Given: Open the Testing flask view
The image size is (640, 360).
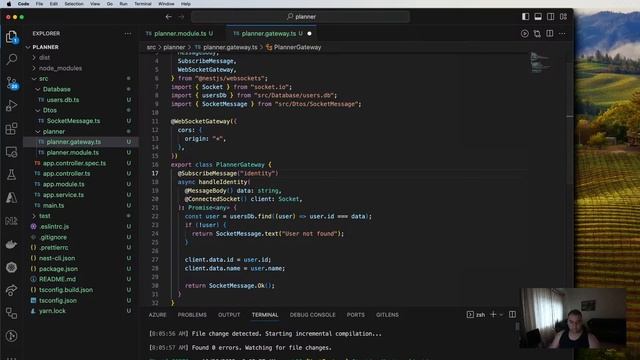Looking at the screenshot, I should tap(11, 175).
